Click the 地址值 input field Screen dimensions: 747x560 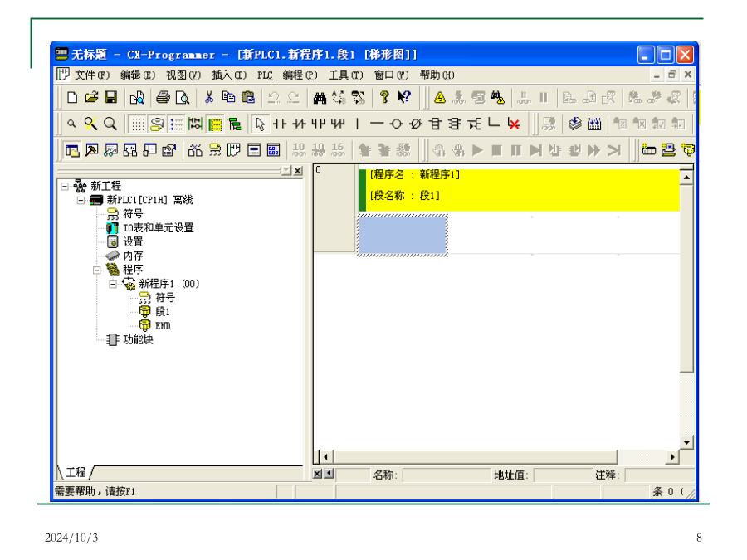pos(563,475)
